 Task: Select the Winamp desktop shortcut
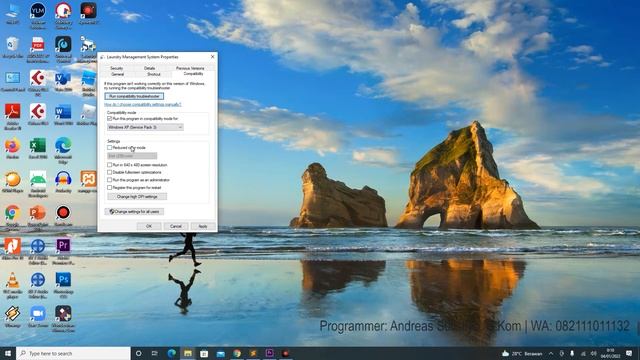coord(13,316)
